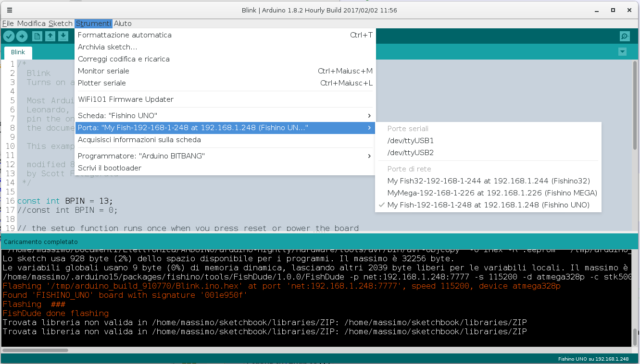Expand Scheda Fishino UNO submenu

click(225, 116)
